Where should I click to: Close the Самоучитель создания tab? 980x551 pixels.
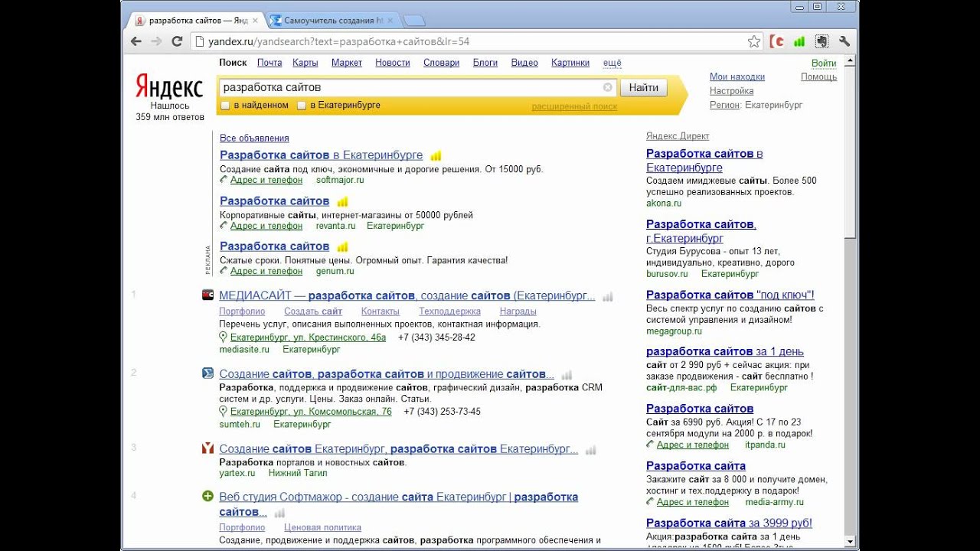pos(390,21)
